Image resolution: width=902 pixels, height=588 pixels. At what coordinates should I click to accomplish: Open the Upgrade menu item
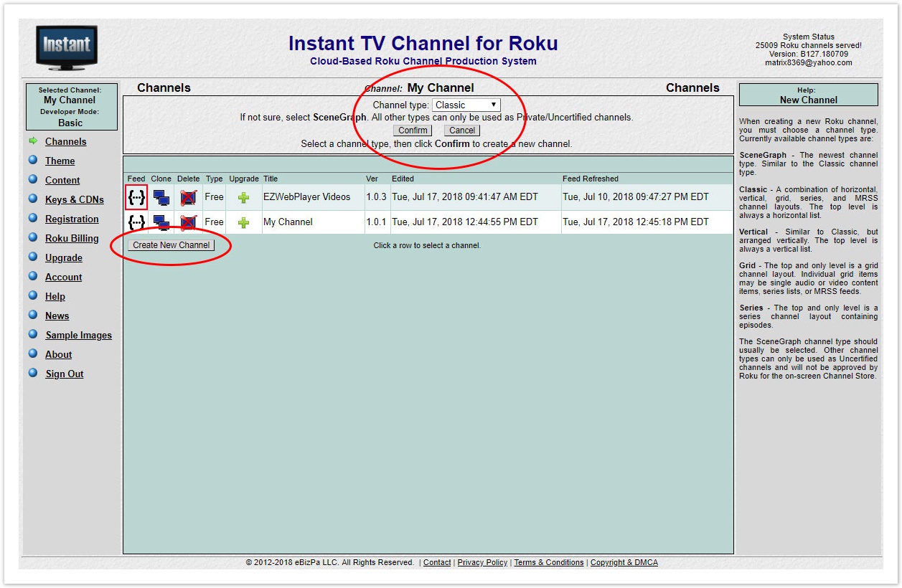64,258
